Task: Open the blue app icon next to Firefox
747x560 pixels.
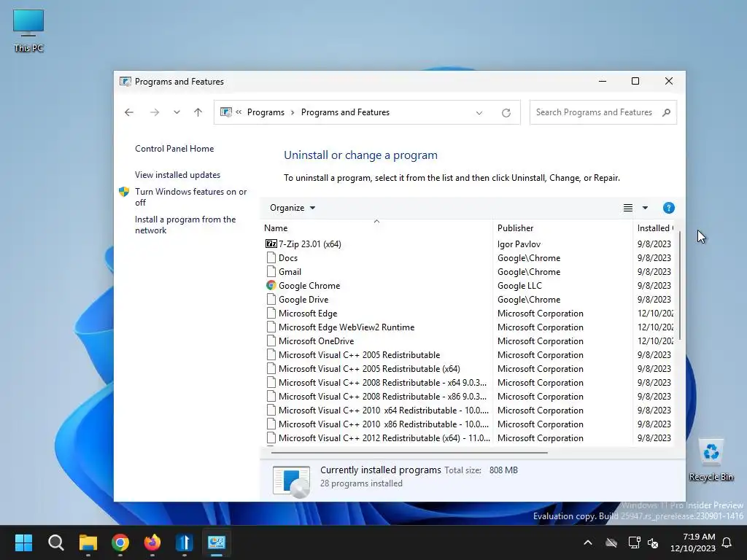Action: coord(185,542)
